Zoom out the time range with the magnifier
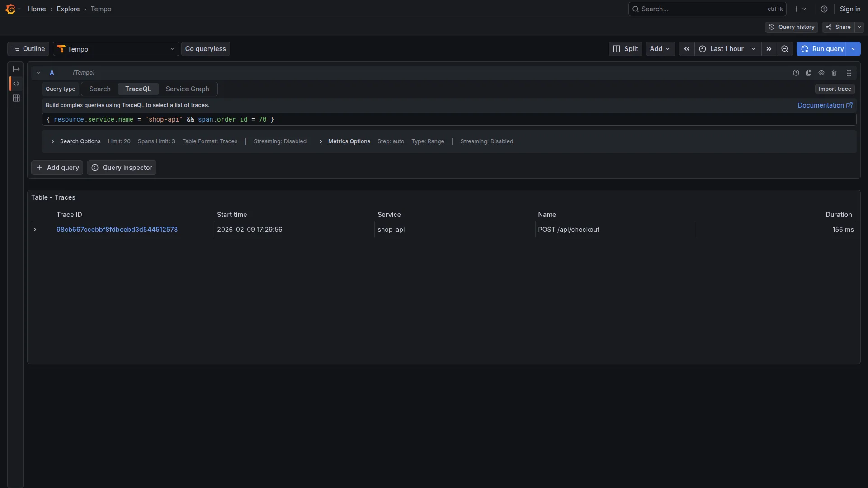 (x=785, y=49)
